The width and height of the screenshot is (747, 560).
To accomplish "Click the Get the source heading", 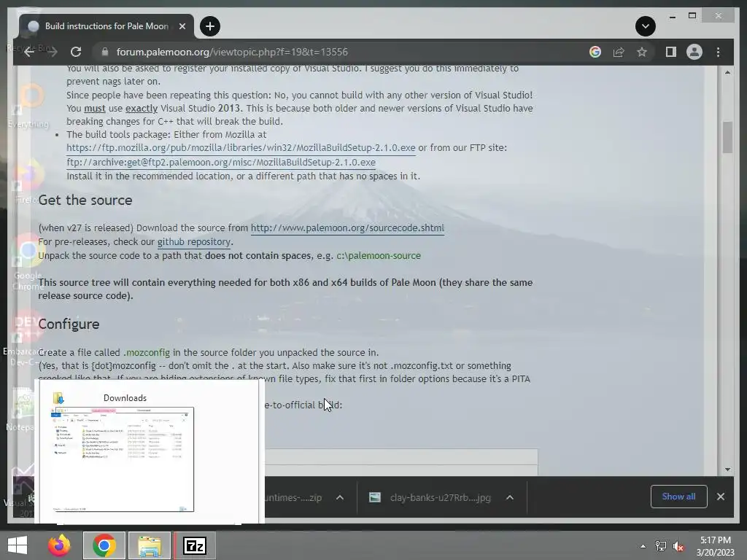I will [x=85, y=200].
